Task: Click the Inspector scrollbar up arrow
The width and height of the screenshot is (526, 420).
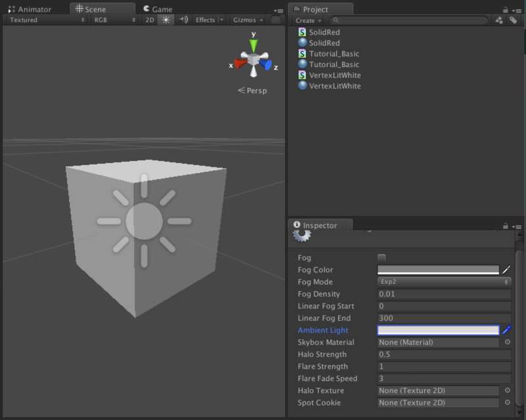Action: [519, 234]
